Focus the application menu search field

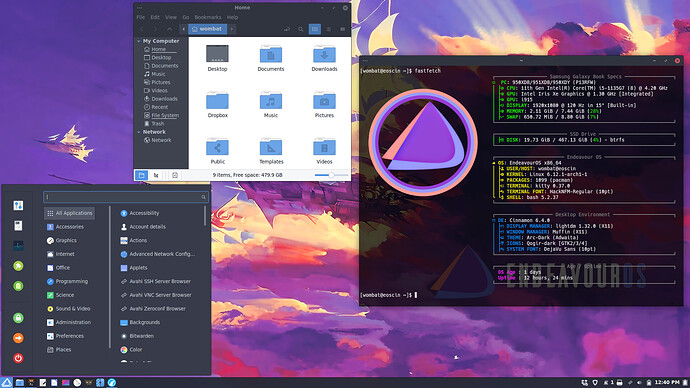(125, 197)
